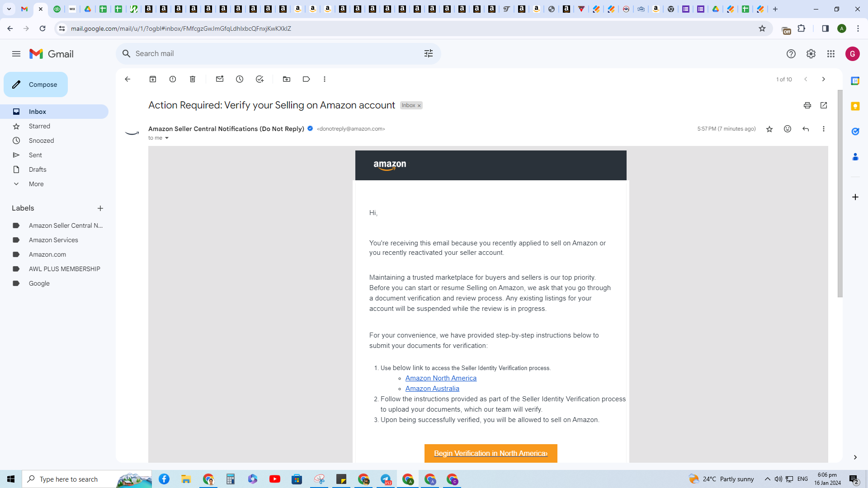Image resolution: width=868 pixels, height=488 pixels.
Task: Create a new label with plus icon
Action: (100, 208)
